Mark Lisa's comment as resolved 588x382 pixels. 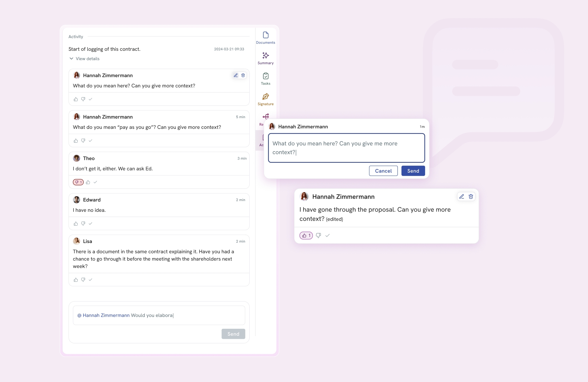[x=90, y=280]
